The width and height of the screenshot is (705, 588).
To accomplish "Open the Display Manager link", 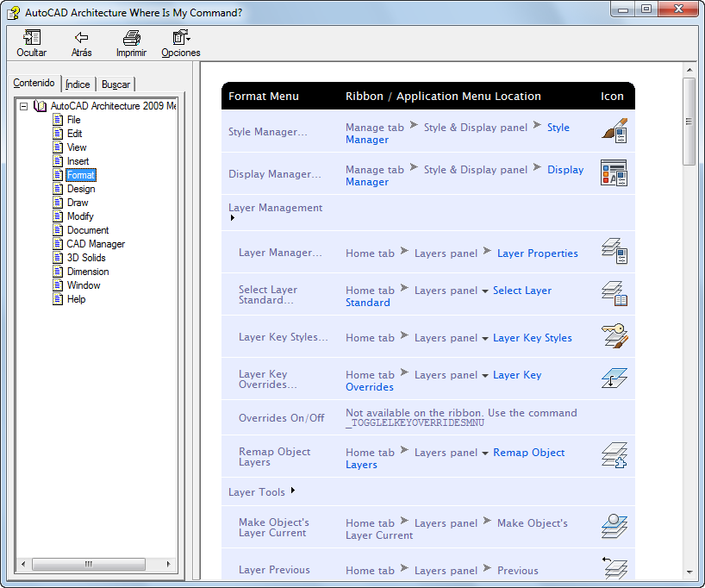I will [465, 176].
